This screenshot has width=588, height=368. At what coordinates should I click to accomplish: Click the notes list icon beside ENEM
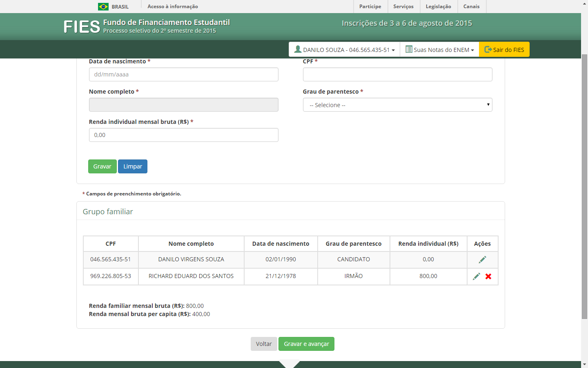pos(409,49)
